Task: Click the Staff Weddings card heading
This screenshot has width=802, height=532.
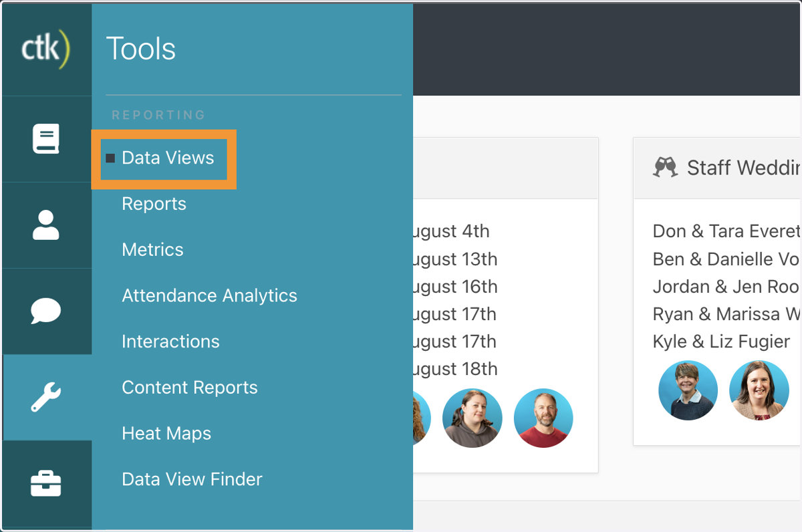Action: pos(743,168)
